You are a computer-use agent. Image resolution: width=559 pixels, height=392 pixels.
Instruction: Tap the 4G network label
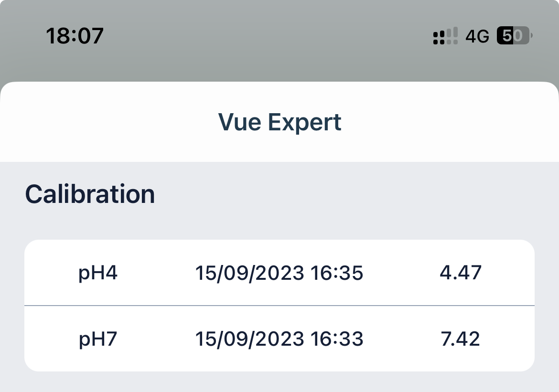coord(477,36)
